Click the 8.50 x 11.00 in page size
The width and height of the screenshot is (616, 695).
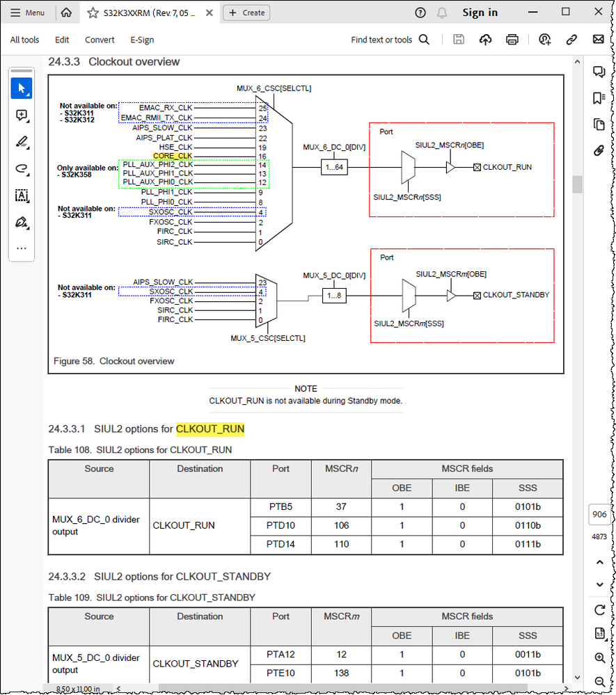click(78, 689)
